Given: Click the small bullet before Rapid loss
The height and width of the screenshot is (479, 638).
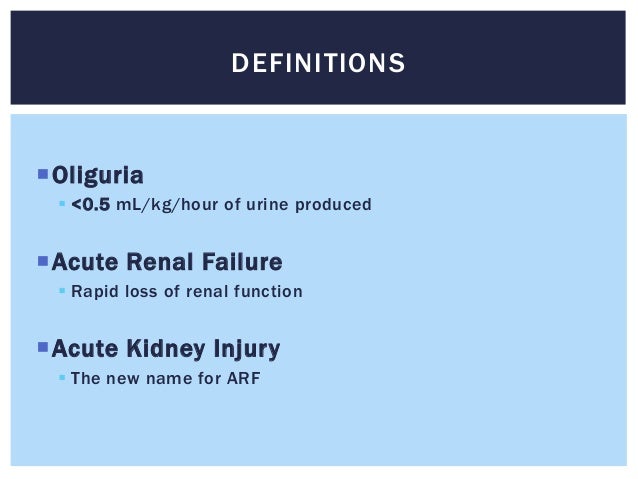Looking at the screenshot, I should tap(62, 291).
